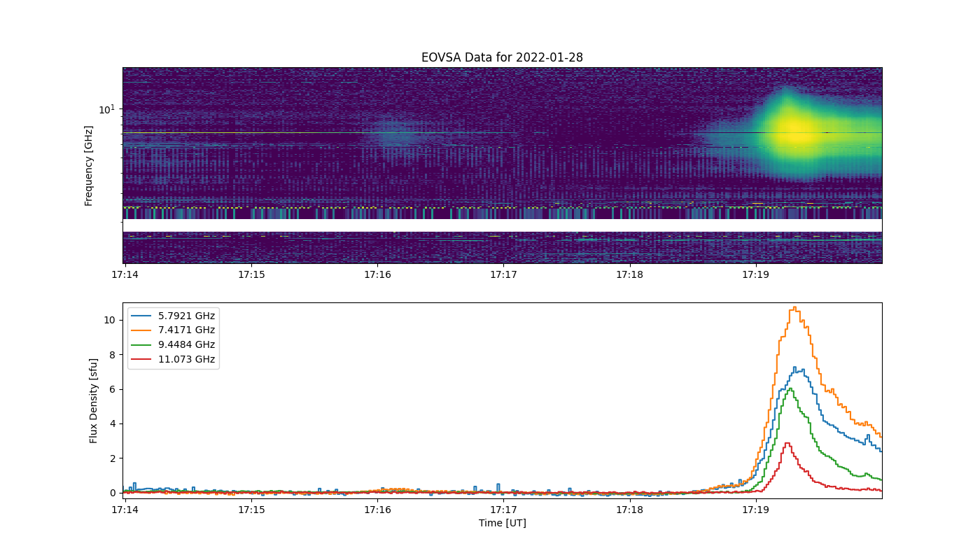Click the 17:16 tick label under the spectrogram
Viewport: 980px width, 560px height.
point(377,275)
